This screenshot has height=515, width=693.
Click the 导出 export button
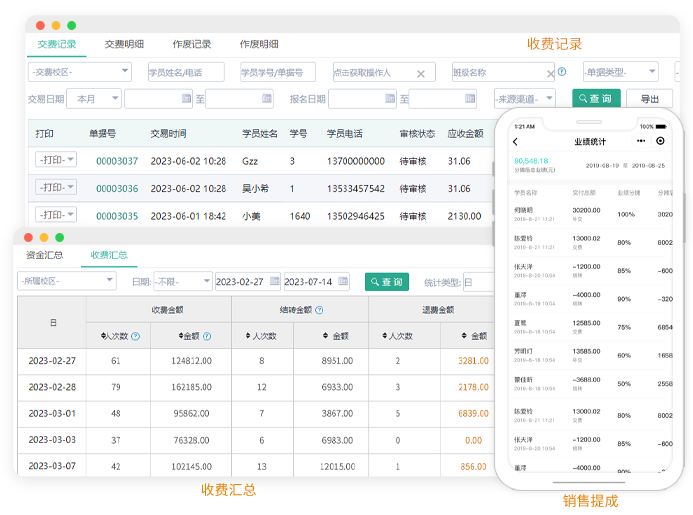point(649,99)
